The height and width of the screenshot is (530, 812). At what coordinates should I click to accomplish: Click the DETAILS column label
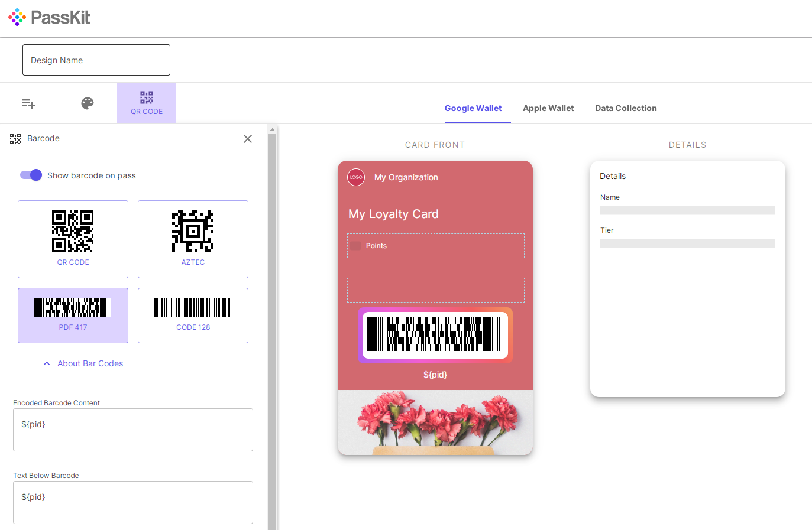pyautogui.click(x=688, y=145)
